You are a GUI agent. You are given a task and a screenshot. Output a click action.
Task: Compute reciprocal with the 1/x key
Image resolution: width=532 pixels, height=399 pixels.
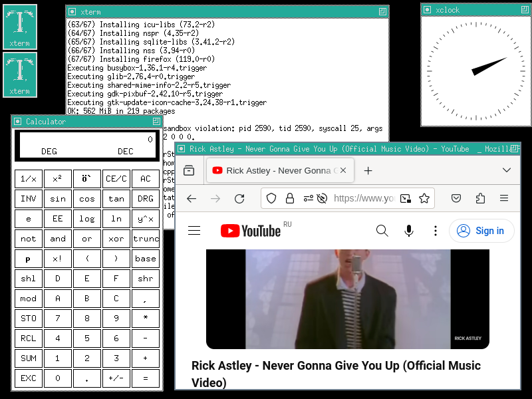point(29,179)
